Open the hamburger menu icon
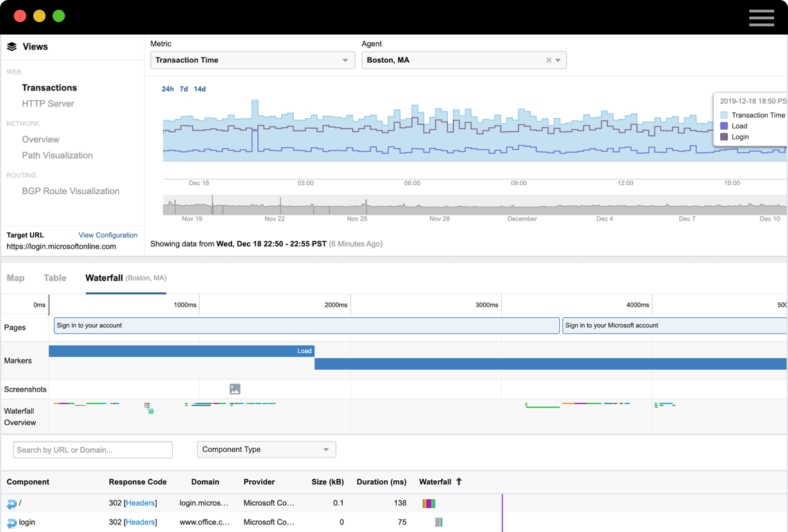This screenshot has height=532, width=788. click(x=761, y=17)
